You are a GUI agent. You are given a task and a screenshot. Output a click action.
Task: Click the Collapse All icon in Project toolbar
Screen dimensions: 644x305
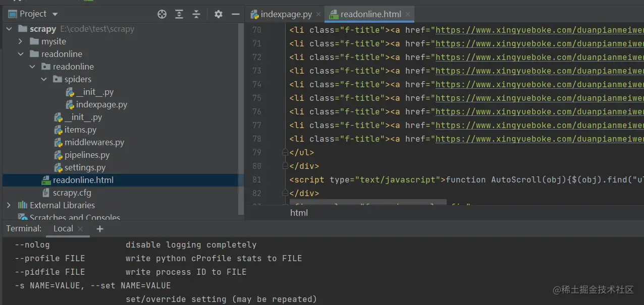coord(196,14)
